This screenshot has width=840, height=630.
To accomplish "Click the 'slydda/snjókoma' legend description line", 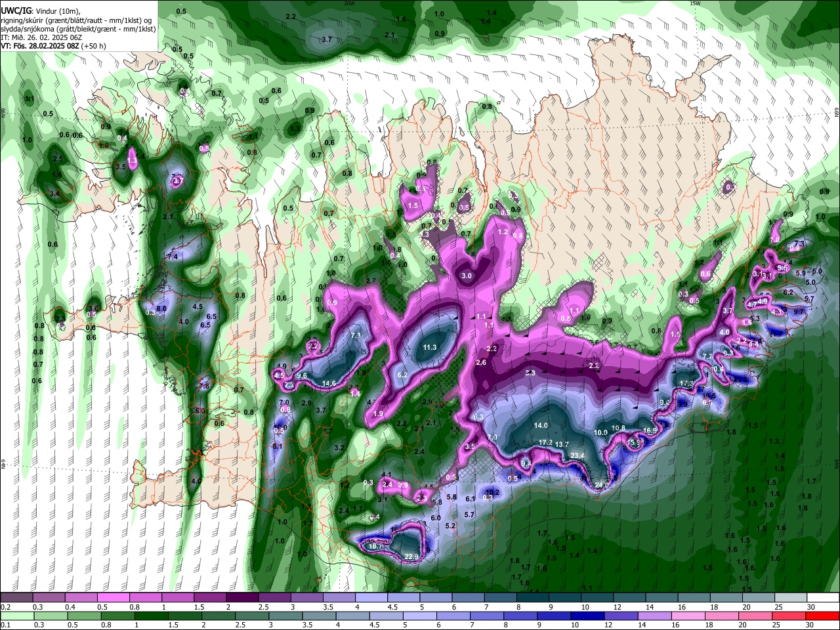I will pos(78,29).
